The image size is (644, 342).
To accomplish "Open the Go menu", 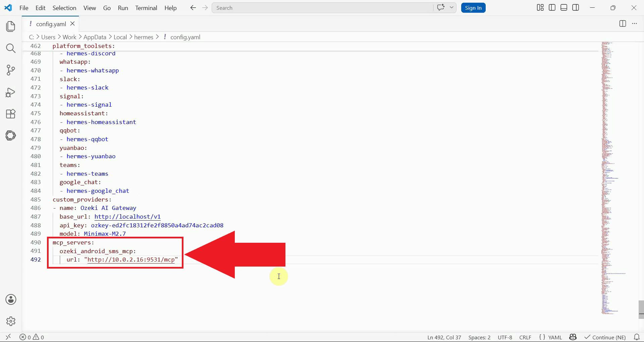I will (107, 8).
